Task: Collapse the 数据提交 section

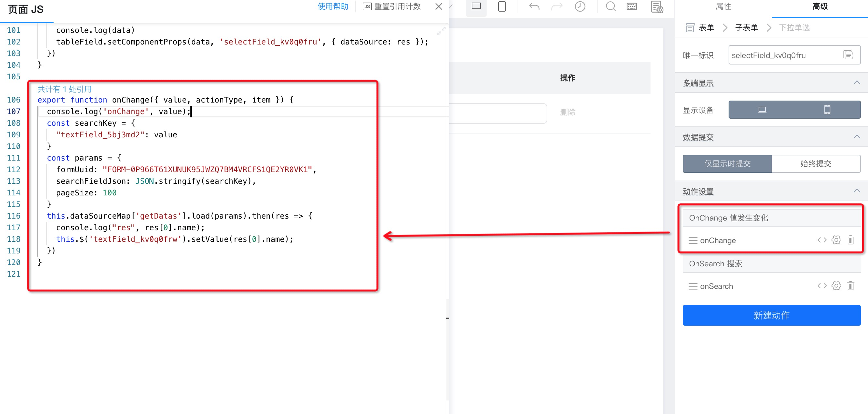Action: click(x=857, y=137)
